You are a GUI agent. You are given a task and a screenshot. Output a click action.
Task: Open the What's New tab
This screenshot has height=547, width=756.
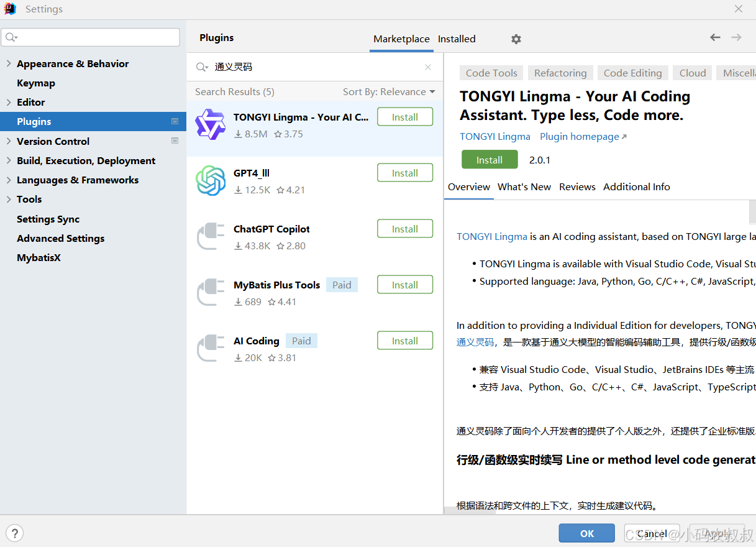(x=524, y=186)
